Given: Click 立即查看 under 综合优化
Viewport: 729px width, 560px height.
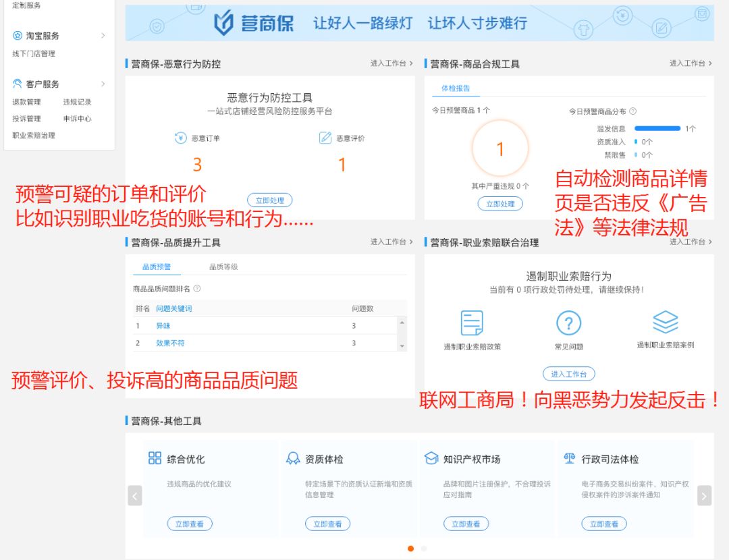Looking at the screenshot, I should click(190, 524).
